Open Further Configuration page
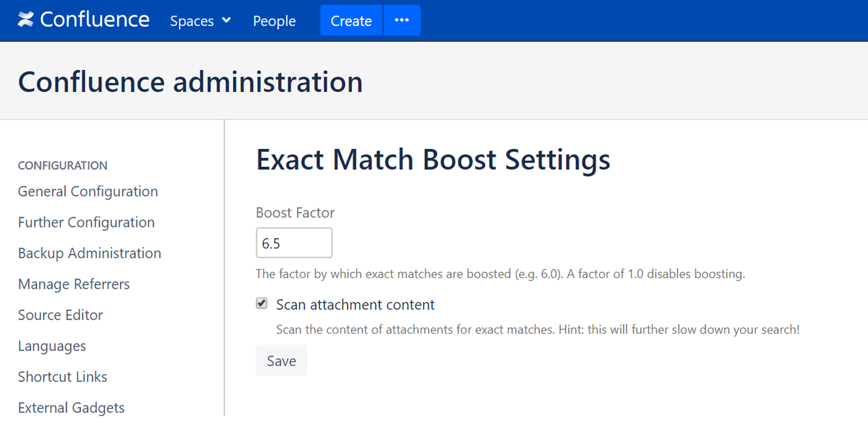The image size is (868, 425). point(86,222)
